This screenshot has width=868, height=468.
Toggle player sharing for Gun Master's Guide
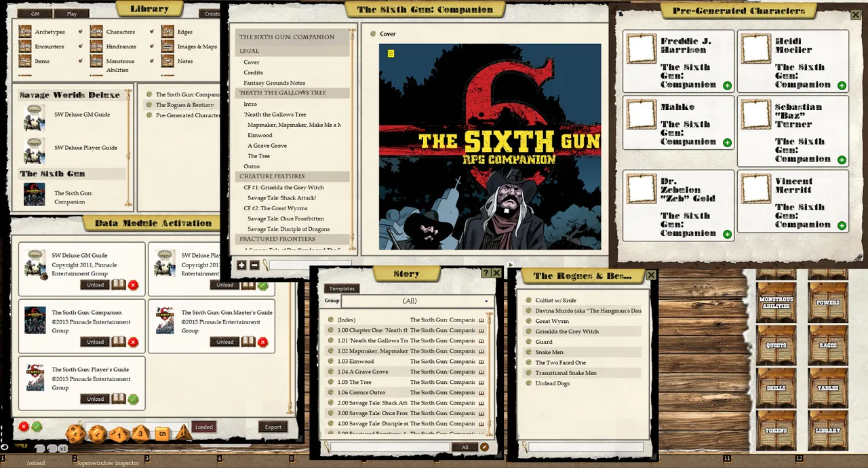click(x=262, y=342)
